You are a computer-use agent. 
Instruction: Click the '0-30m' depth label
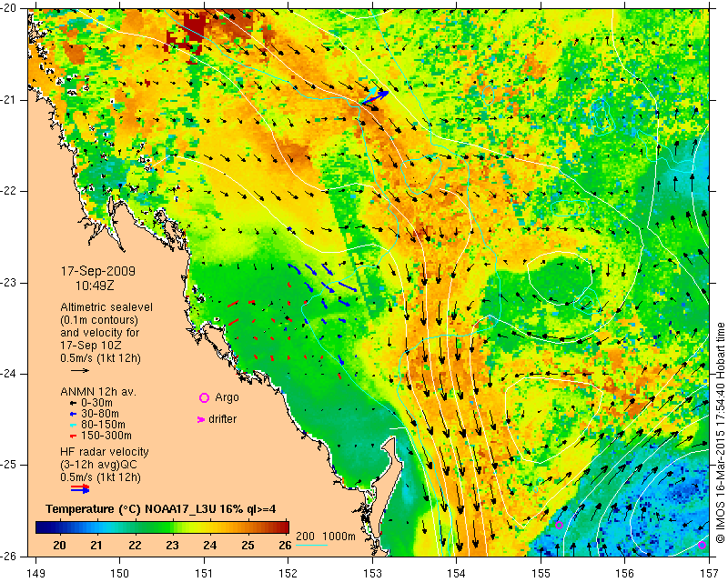96,403
